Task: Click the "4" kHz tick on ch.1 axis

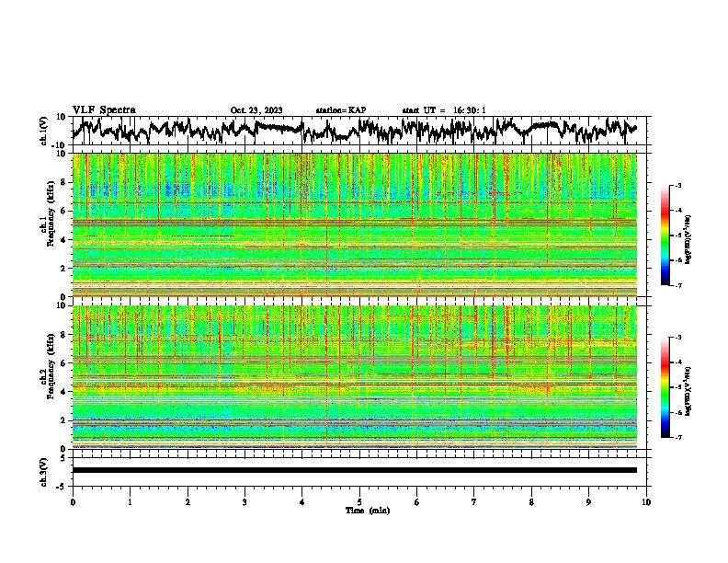Action: point(64,240)
